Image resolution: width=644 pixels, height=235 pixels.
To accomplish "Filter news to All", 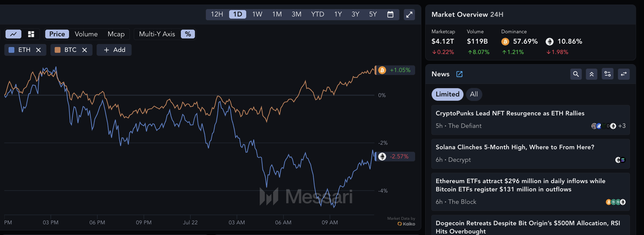I will 474,94.
